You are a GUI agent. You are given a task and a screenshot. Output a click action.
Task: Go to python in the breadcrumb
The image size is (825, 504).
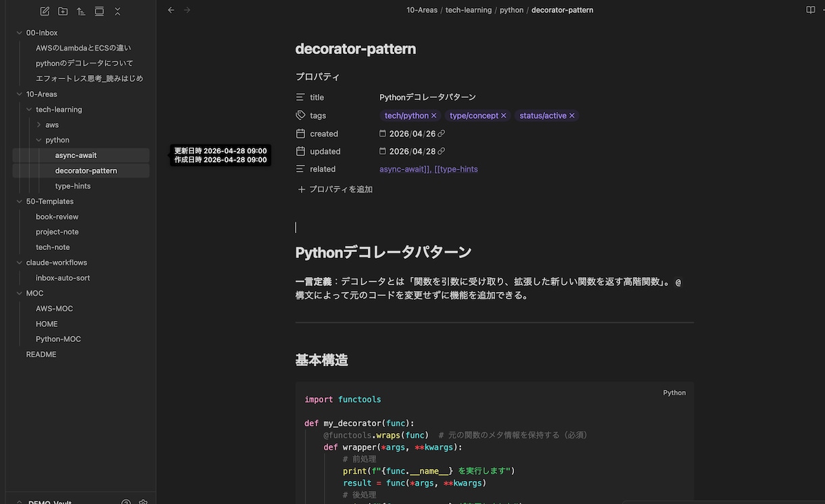(x=512, y=10)
